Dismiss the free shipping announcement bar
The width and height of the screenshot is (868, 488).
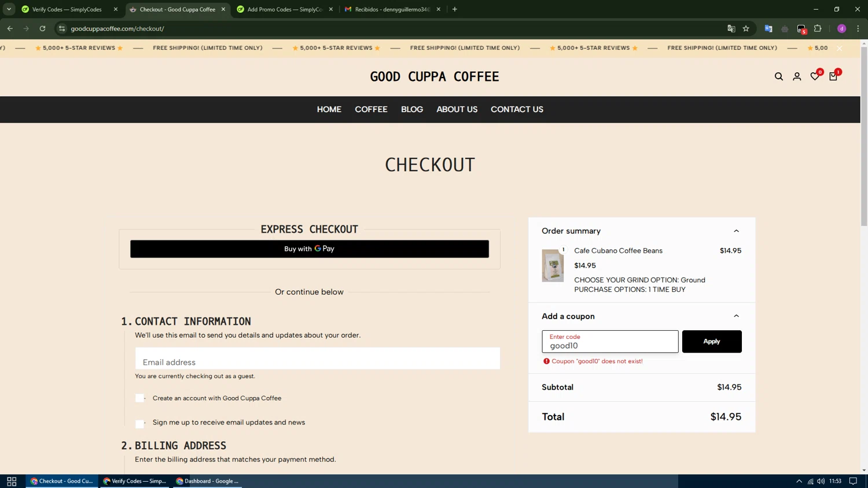coord(839,48)
